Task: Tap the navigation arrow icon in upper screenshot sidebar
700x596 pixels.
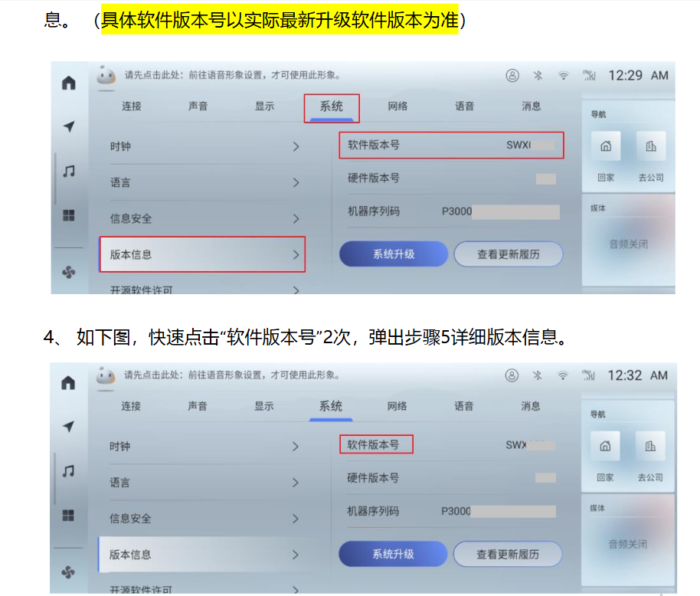Action: pyautogui.click(x=69, y=126)
